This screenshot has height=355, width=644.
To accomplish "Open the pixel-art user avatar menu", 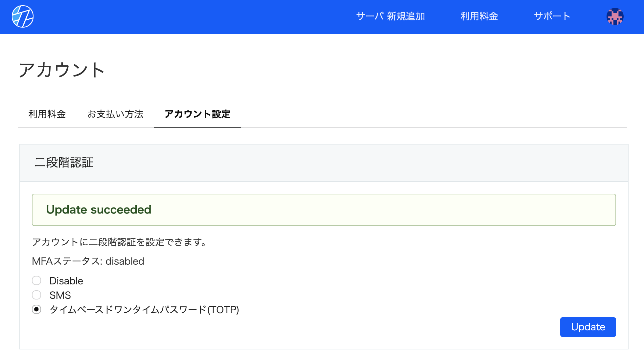I will pyautogui.click(x=615, y=16).
